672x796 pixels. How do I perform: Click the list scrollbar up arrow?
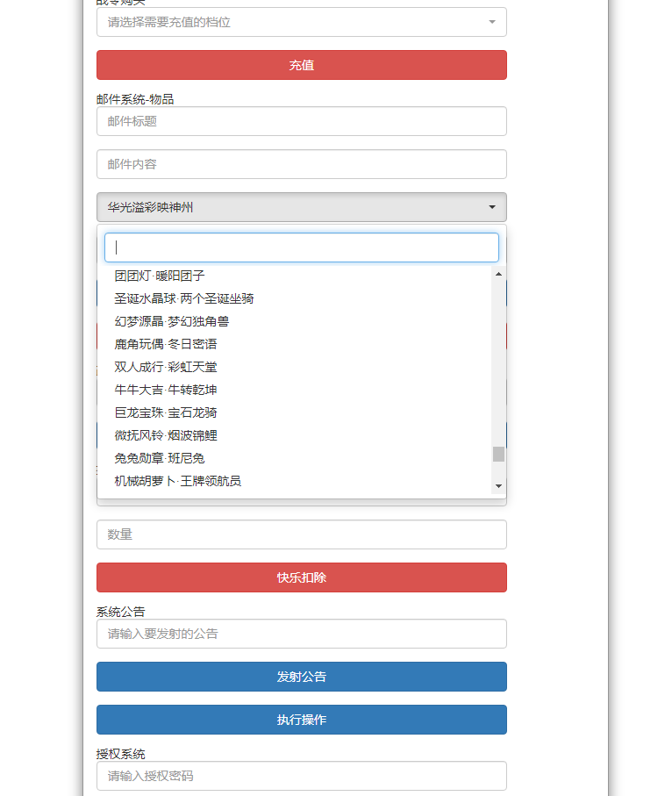coord(498,274)
